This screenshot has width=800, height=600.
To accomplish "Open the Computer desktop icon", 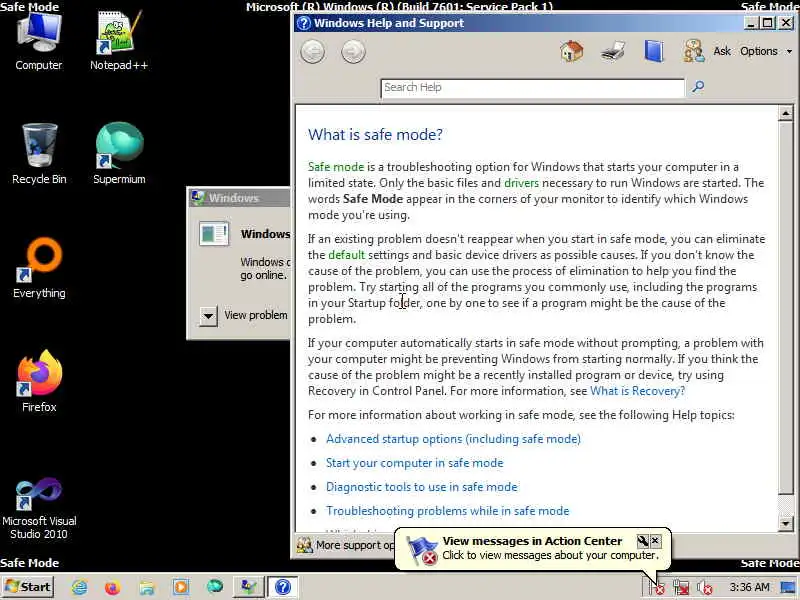I will click(x=39, y=42).
